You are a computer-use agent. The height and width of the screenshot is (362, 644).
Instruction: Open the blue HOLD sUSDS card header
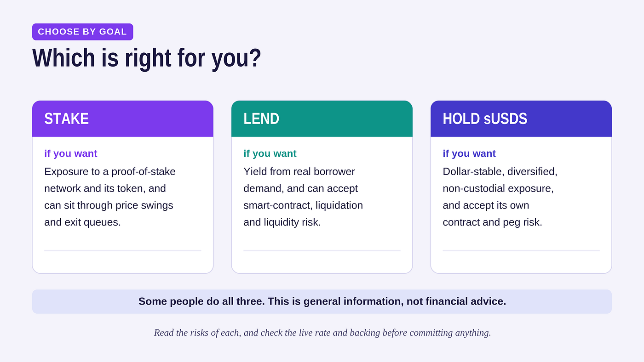[x=521, y=119]
